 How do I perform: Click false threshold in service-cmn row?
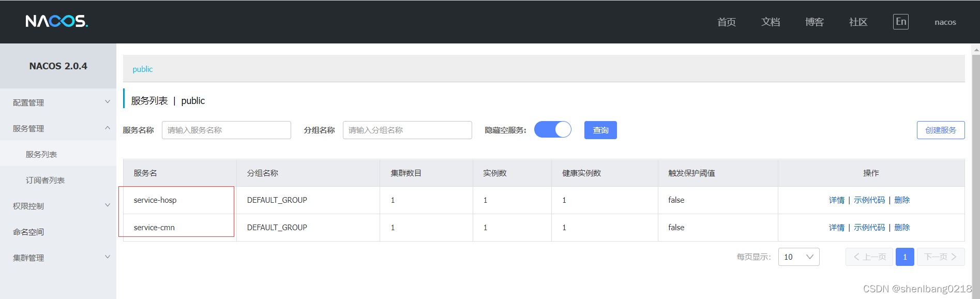click(x=676, y=228)
